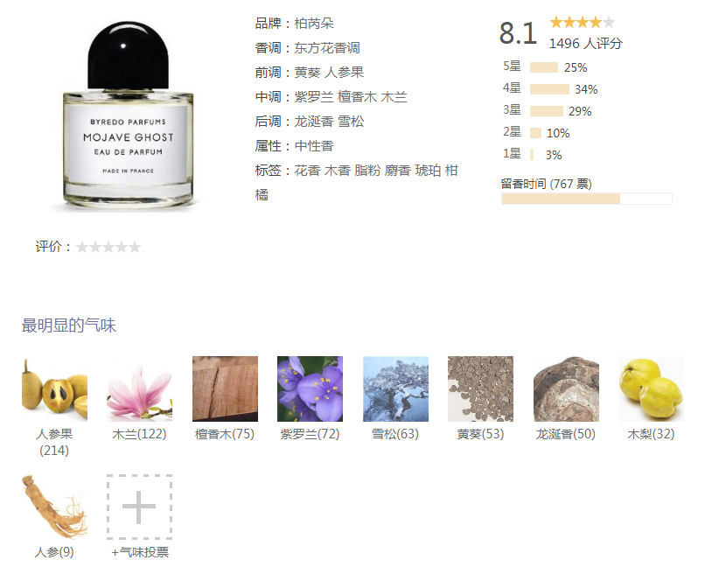Rate five stars in the 评价 row
712x588 pixels.
click(135, 247)
